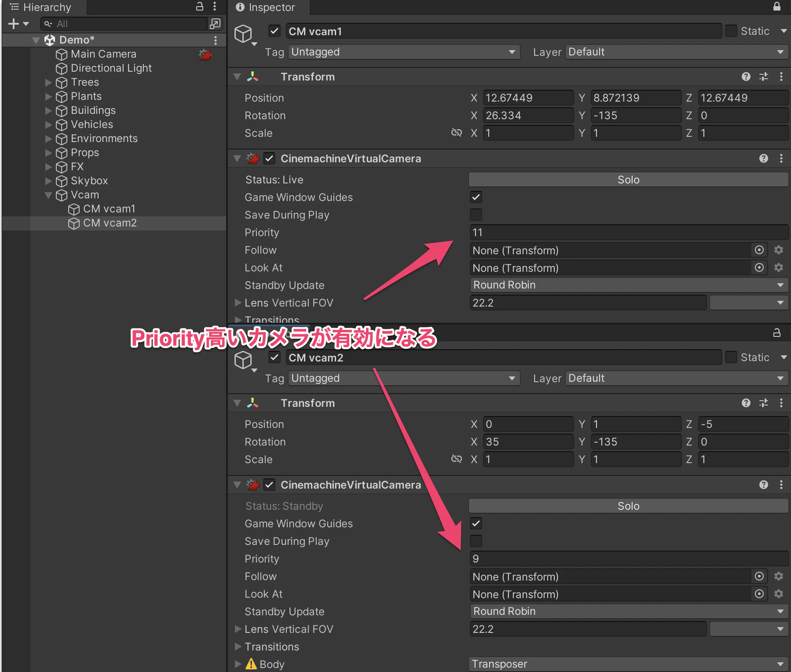Expand the Trees object in Hierarchy
This screenshot has height=672, width=791.
pyautogui.click(x=48, y=82)
